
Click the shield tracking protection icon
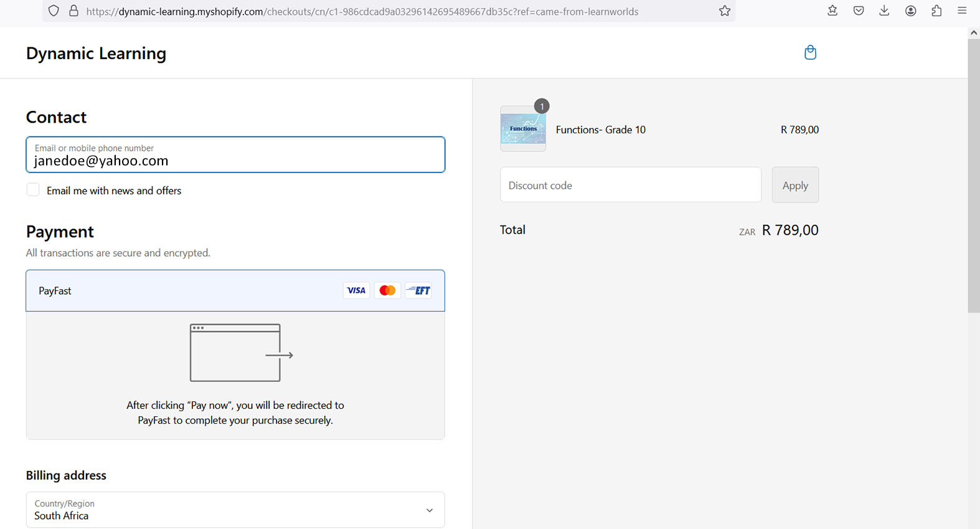54,11
